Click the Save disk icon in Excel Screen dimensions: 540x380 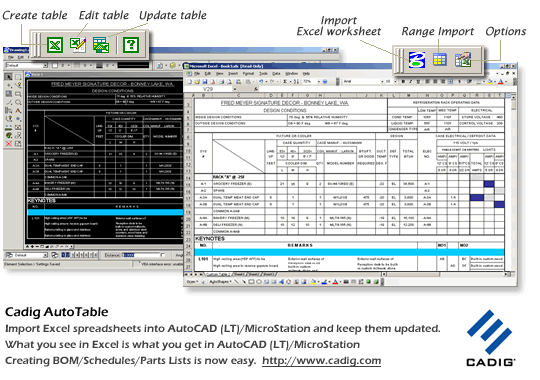click(205, 82)
